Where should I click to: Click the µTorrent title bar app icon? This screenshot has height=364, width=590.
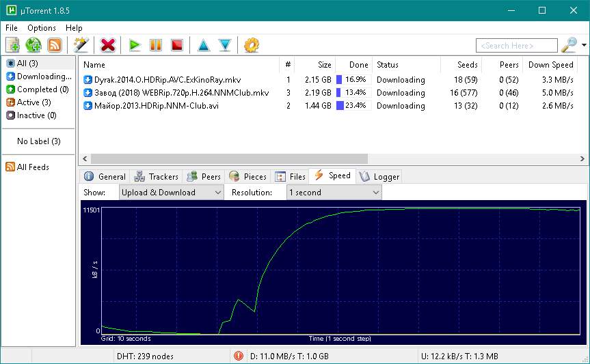(x=12, y=10)
